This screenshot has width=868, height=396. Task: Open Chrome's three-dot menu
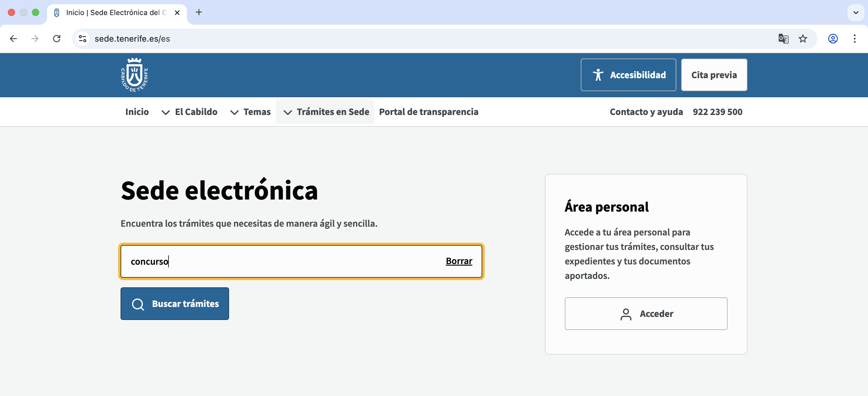point(854,39)
